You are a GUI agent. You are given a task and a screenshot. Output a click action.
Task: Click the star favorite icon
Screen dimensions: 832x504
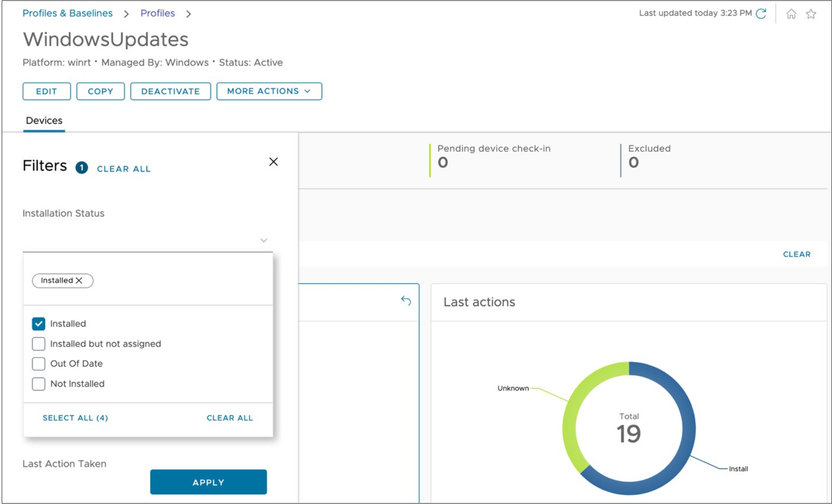811,14
